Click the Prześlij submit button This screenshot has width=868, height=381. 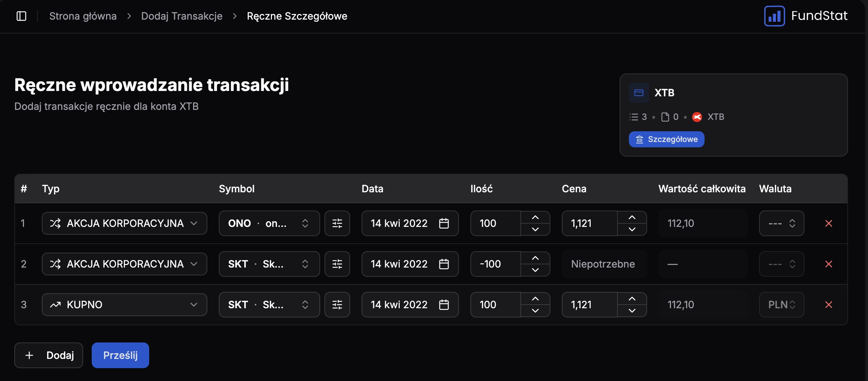coord(120,355)
